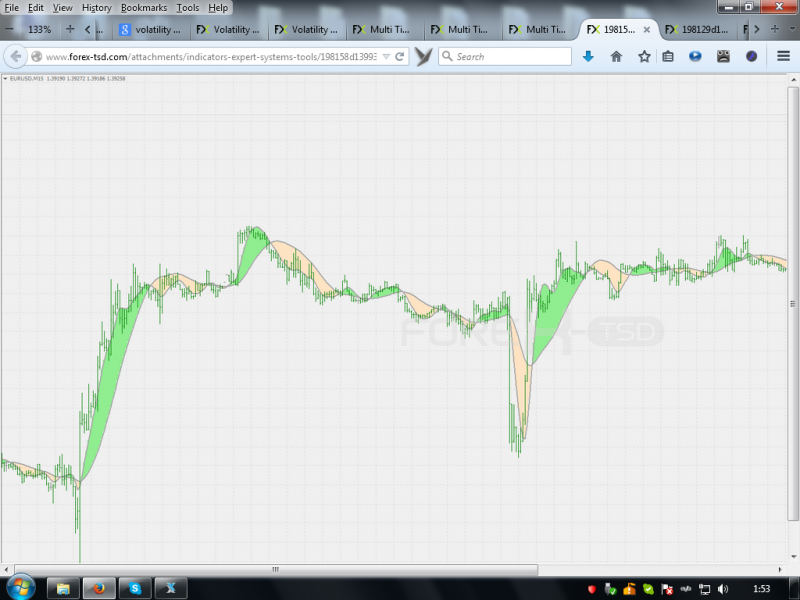The image size is (800, 600).
Task: Zoom out with the minus button
Action: coord(9,29)
